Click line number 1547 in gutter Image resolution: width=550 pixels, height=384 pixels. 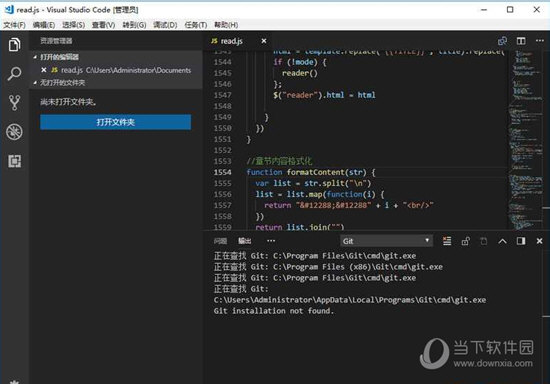click(x=222, y=95)
